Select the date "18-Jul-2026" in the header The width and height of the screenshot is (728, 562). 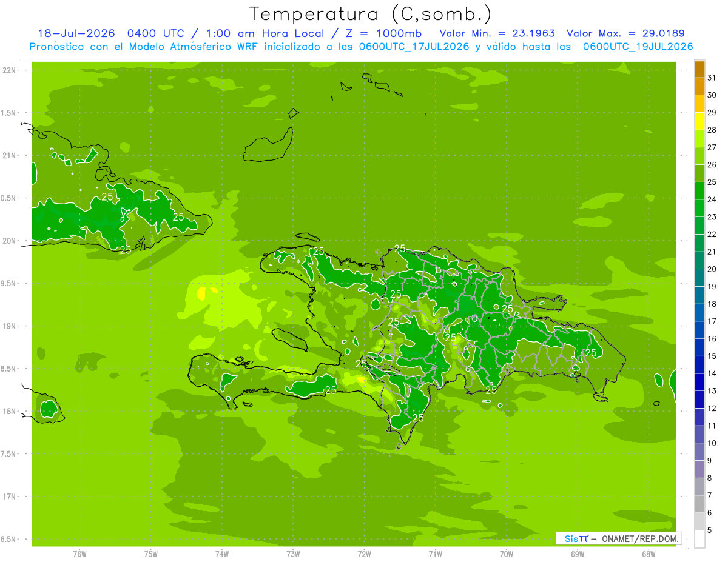pos(75,33)
